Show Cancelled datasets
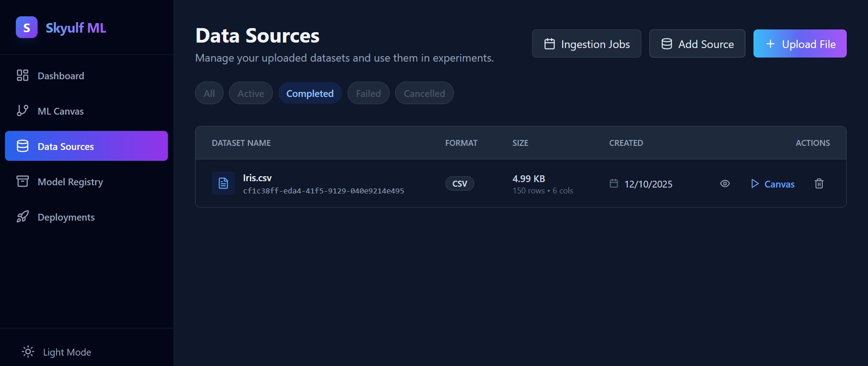The width and height of the screenshot is (868, 366). pos(424,93)
